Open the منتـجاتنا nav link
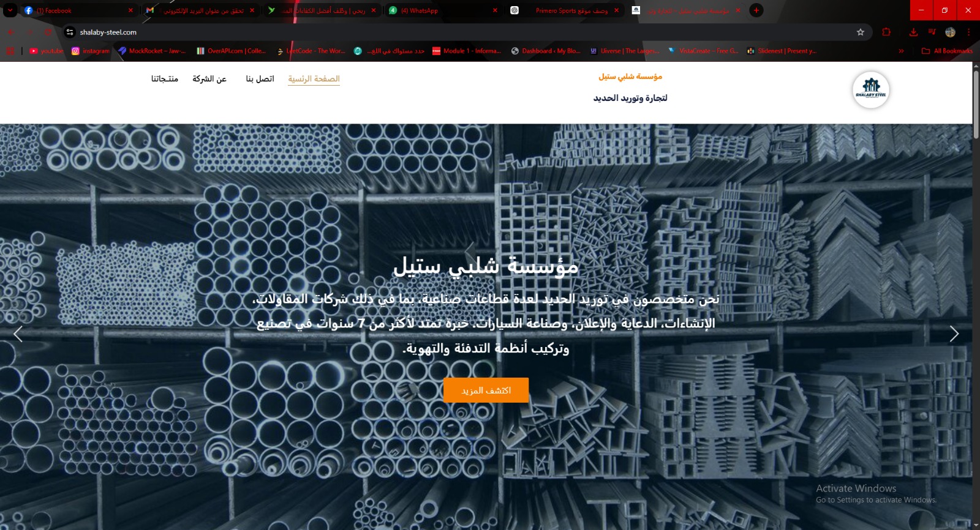Viewport: 980px width, 530px height. (165, 79)
